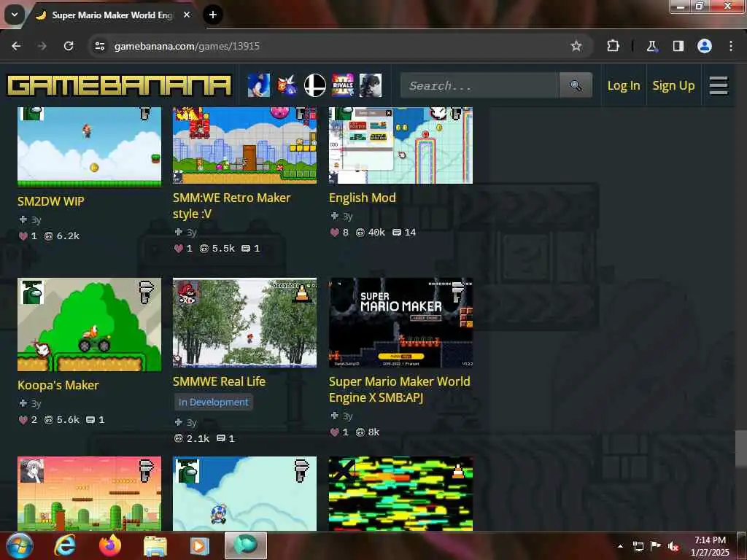The image size is (747, 560).
Task: Open media player from the taskbar
Action: pyautogui.click(x=200, y=545)
